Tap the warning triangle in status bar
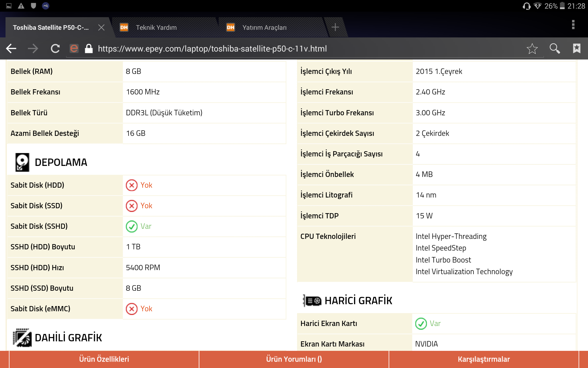The height and width of the screenshot is (368, 588). coord(21,6)
